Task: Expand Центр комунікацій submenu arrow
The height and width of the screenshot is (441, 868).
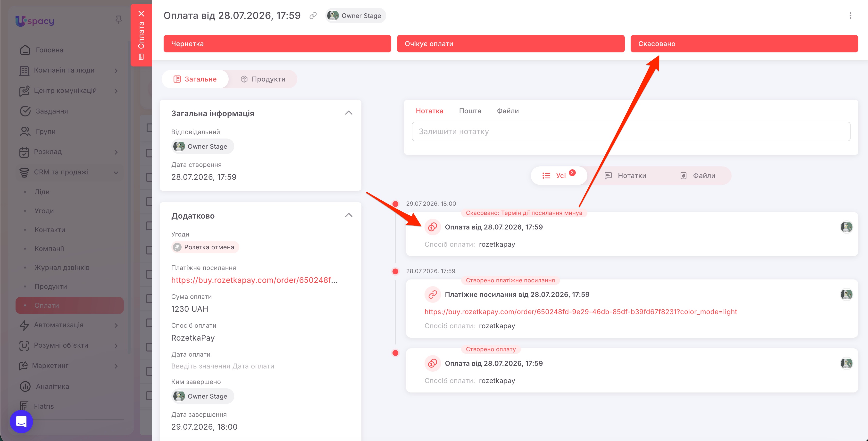Action: click(x=116, y=91)
